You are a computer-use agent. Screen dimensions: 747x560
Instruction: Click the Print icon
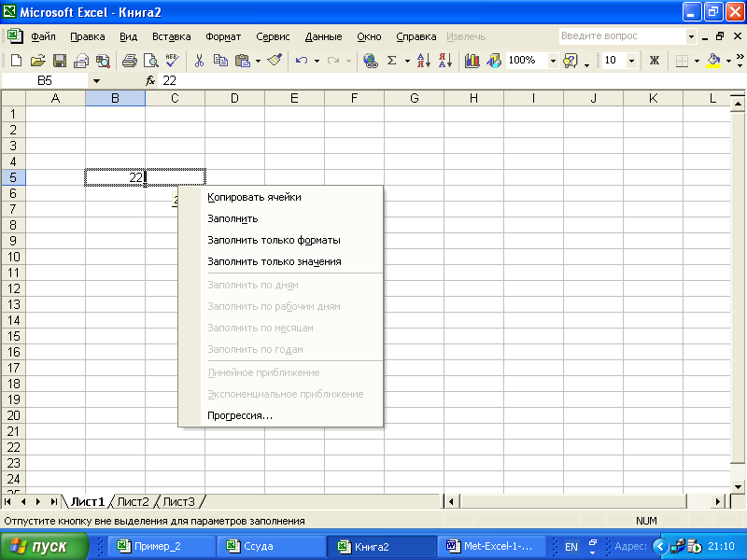(129, 61)
